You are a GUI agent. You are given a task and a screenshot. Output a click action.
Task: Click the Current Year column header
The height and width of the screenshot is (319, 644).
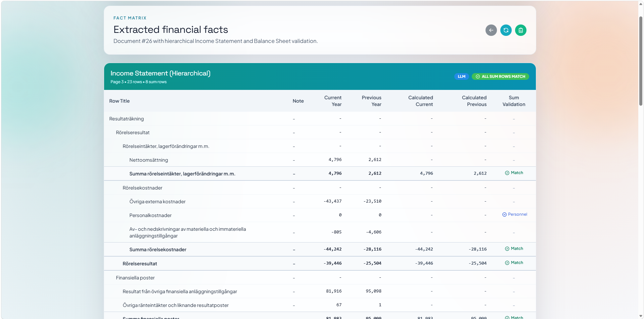[x=333, y=101]
